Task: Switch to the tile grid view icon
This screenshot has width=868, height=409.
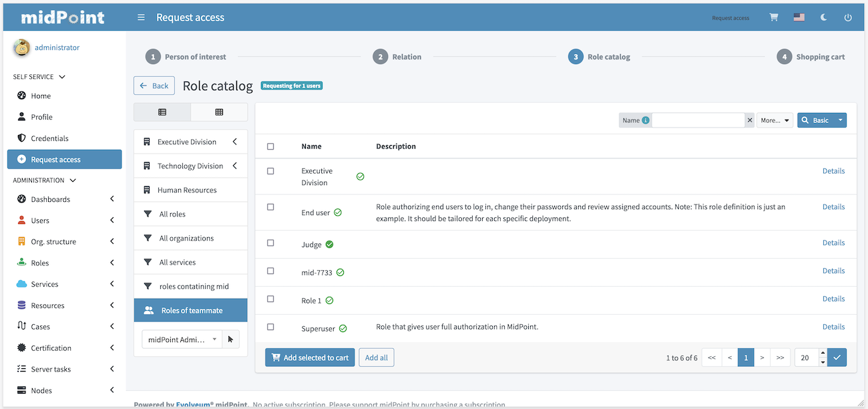Action: pos(219,112)
